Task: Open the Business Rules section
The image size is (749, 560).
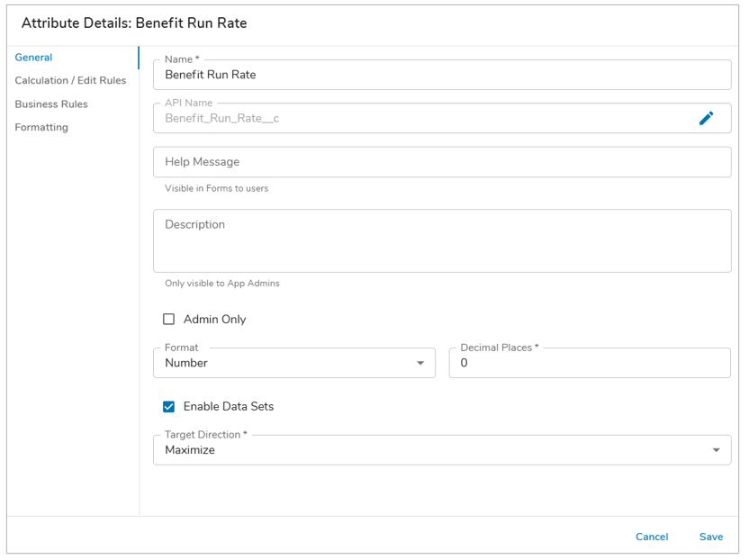Action: pos(51,104)
